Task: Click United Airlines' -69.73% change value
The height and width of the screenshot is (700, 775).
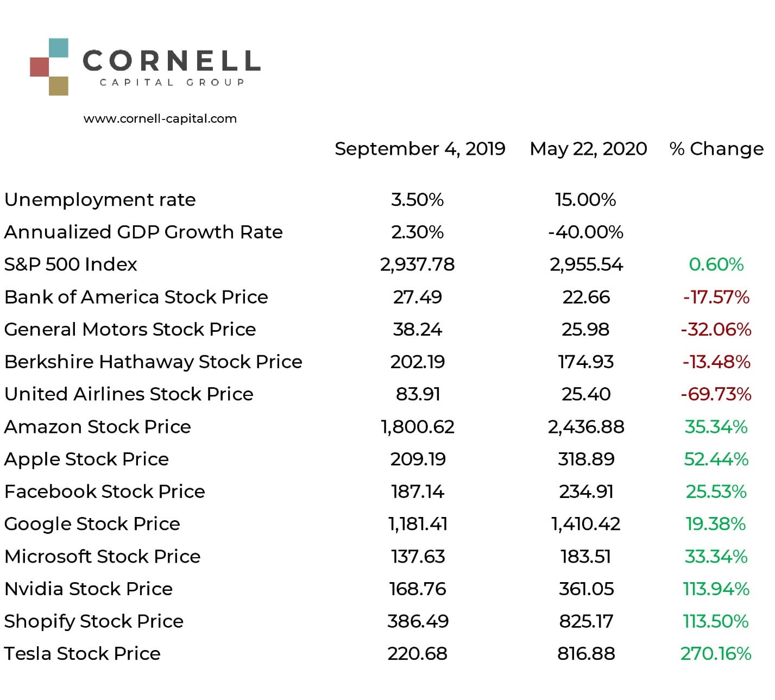Action: 716,394
